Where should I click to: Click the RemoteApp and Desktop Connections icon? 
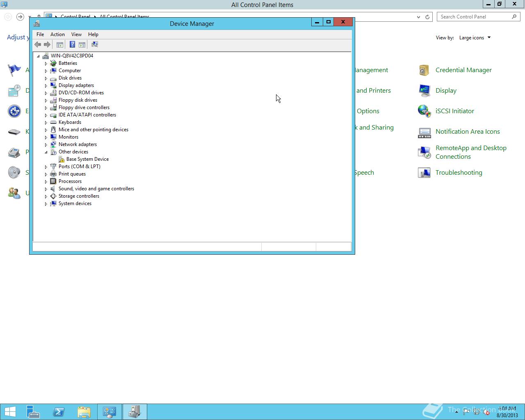424,152
